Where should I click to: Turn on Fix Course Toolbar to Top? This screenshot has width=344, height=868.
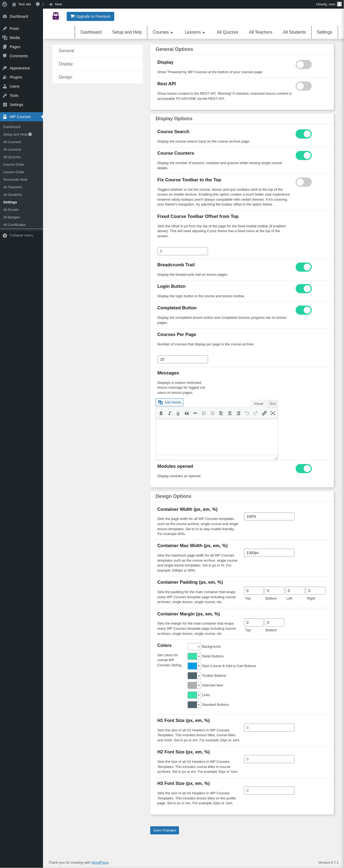point(303,182)
